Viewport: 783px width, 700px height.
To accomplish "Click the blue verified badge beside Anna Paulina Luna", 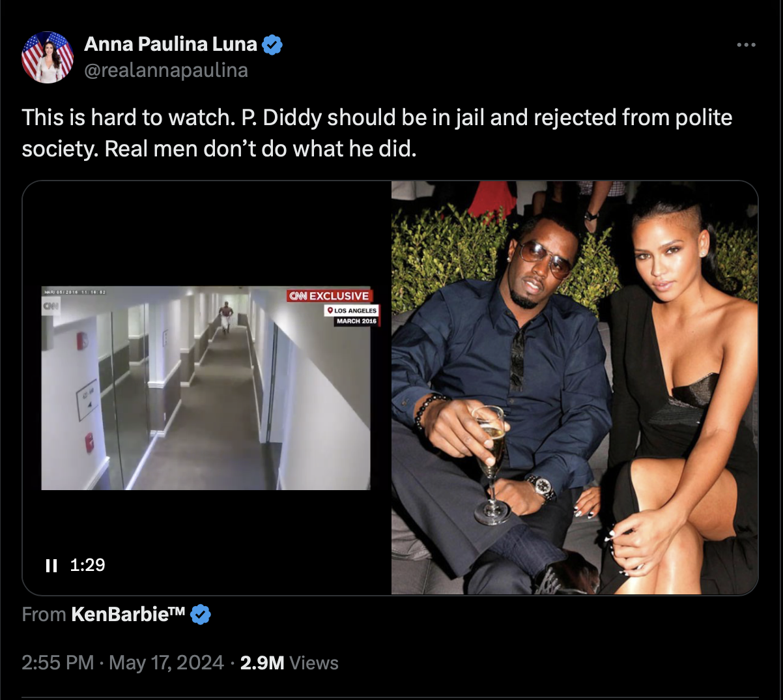I will (272, 45).
